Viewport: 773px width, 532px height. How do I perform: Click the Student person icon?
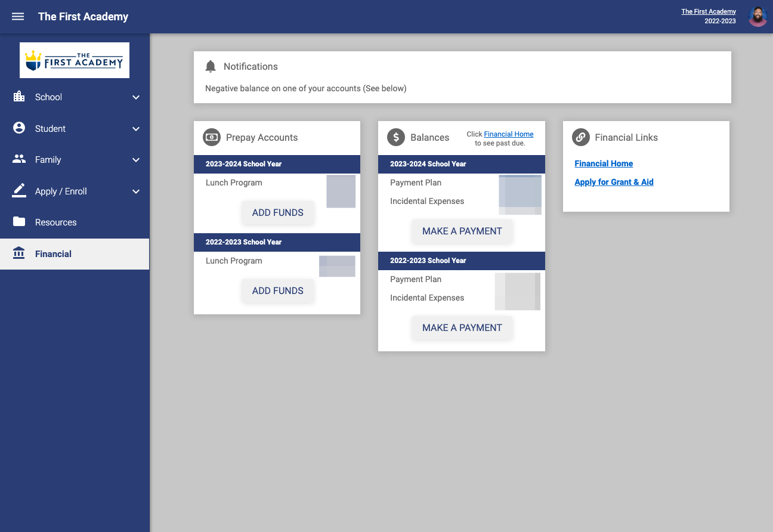(19, 128)
